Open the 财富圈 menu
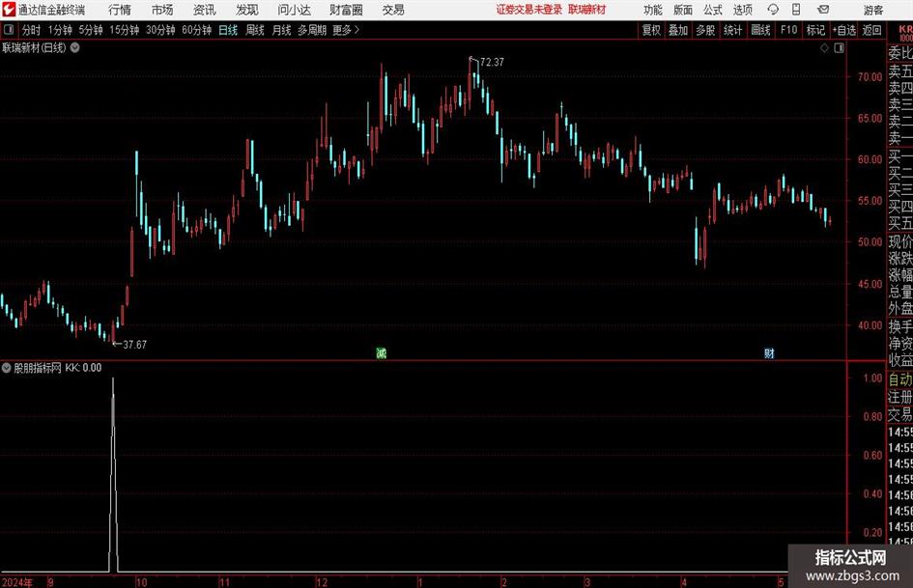Viewport: 913px width, 588px height. (x=346, y=10)
